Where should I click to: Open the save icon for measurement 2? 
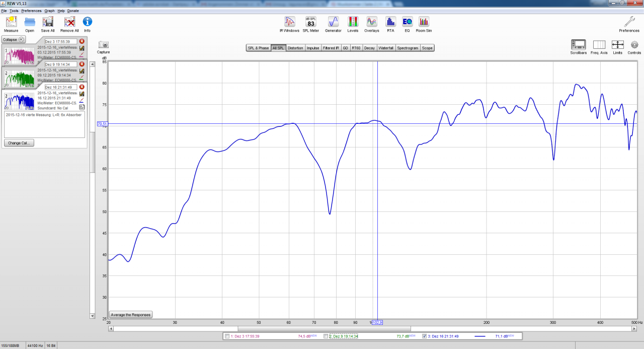(82, 71)
